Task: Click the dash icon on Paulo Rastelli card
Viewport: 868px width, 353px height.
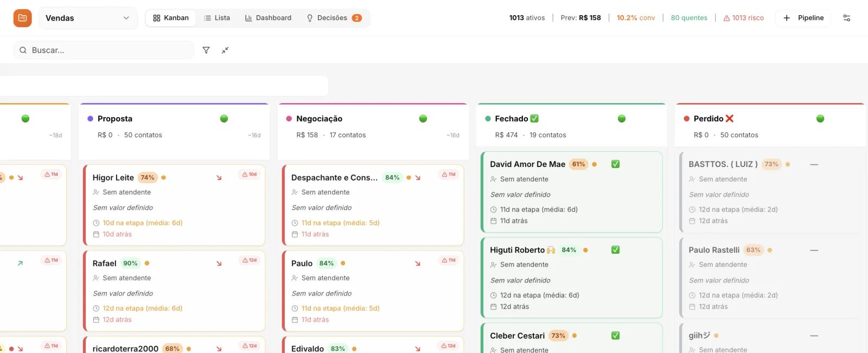Action: [814, 250]
